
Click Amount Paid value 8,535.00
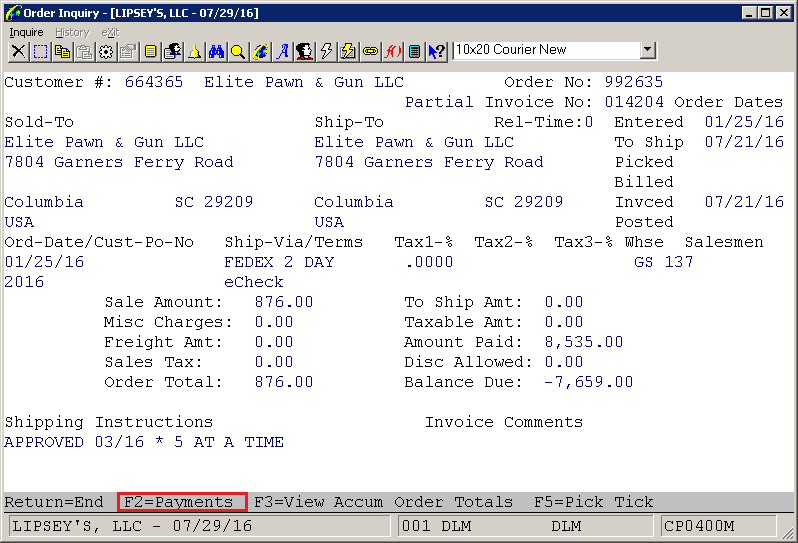[584, 341]
